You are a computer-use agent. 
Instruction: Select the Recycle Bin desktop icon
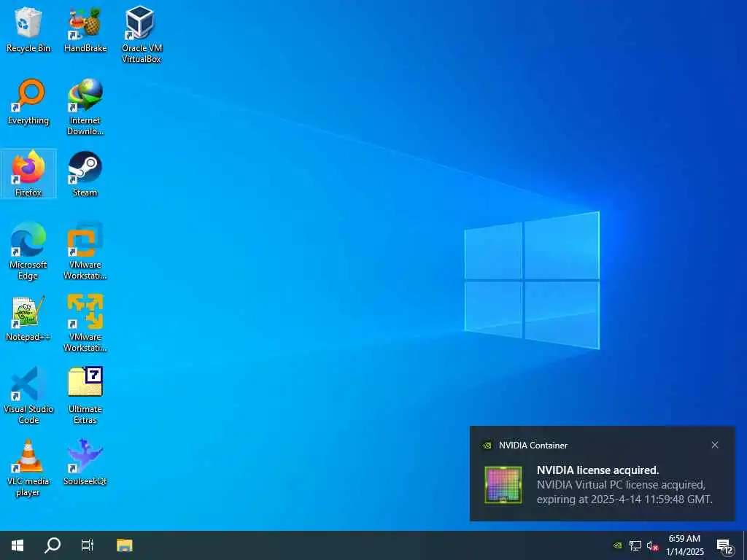28,29
